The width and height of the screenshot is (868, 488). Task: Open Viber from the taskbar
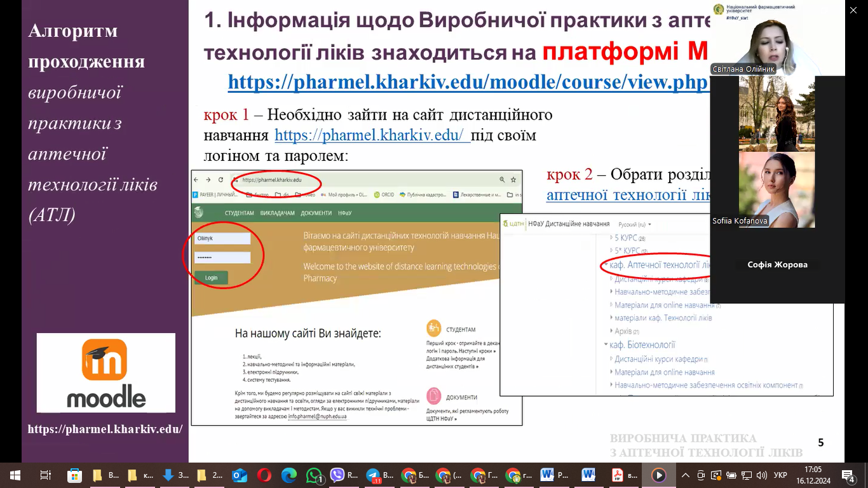[x=344, y=475]
